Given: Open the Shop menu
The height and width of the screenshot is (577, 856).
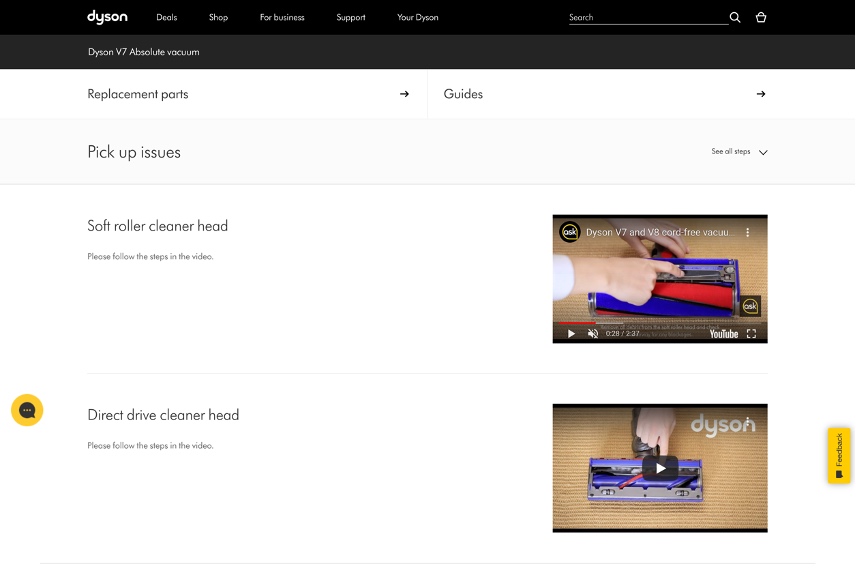Looking at the screenshot, I should (x=218, y=17).
